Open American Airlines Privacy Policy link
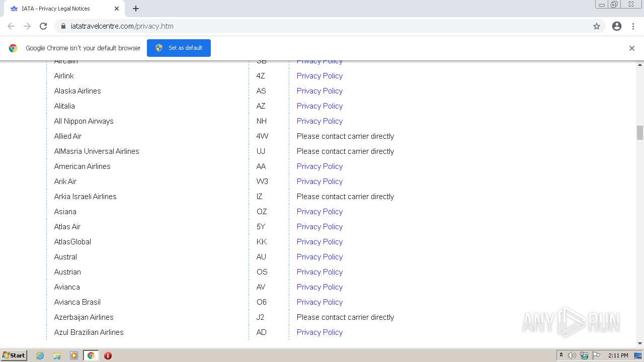Image resolution: width=644 pixels, height=362 pixels. click(x=319, y=166)
